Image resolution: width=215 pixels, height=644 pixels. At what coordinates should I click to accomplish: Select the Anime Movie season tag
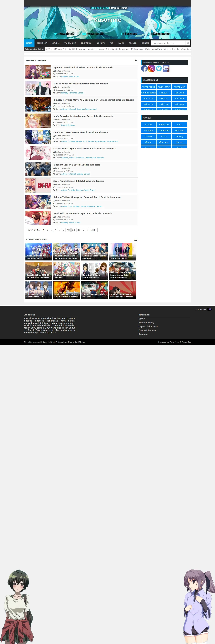(x=148, y=87)
